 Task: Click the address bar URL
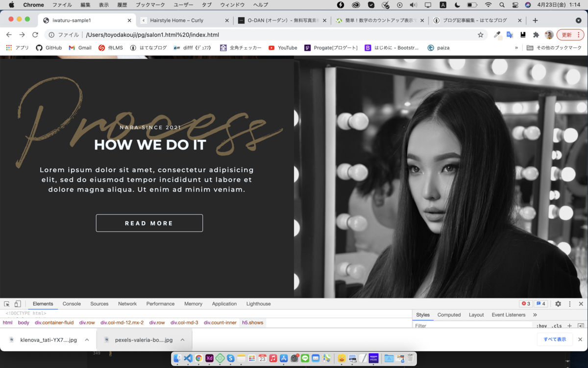pyautogui.click(x=152, y=35)
